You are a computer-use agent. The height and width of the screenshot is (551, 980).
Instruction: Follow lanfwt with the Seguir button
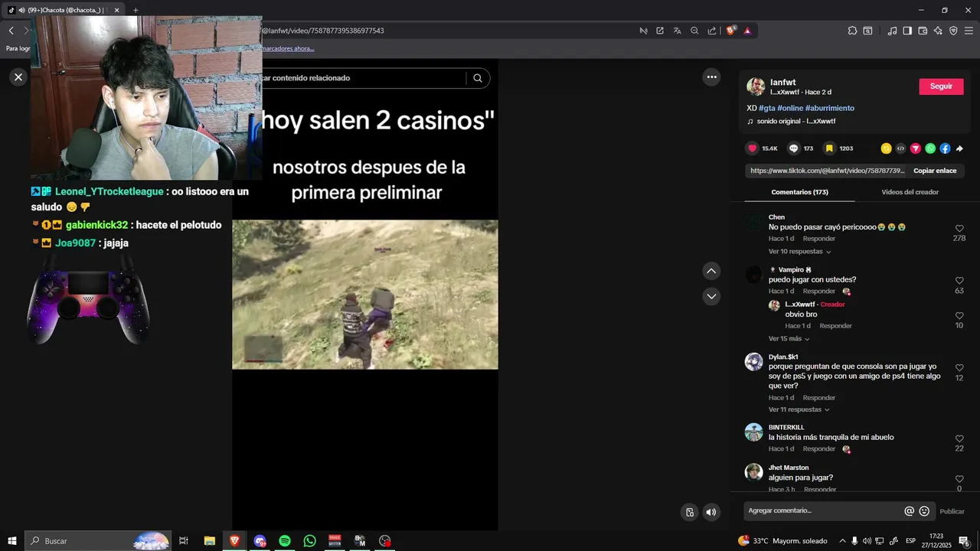(x=941, y=86)
